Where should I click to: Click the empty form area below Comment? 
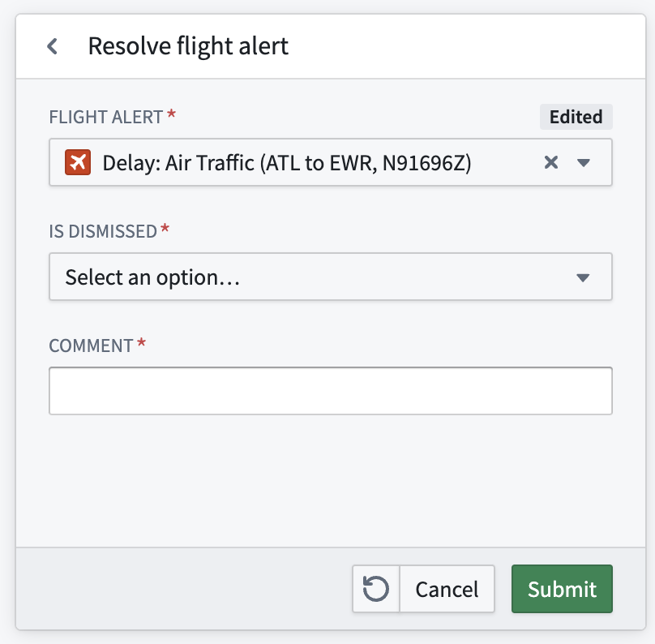pyautogui.click(x=331, y=481)
